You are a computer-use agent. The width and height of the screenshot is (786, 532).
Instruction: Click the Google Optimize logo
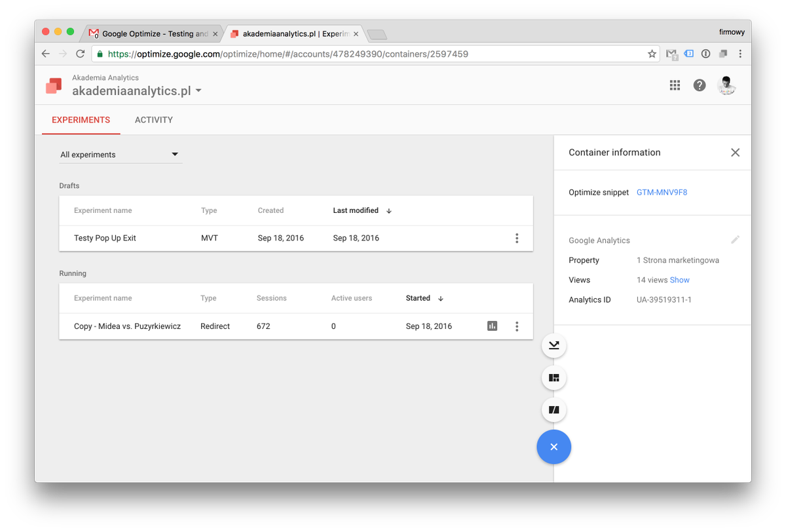54,85
